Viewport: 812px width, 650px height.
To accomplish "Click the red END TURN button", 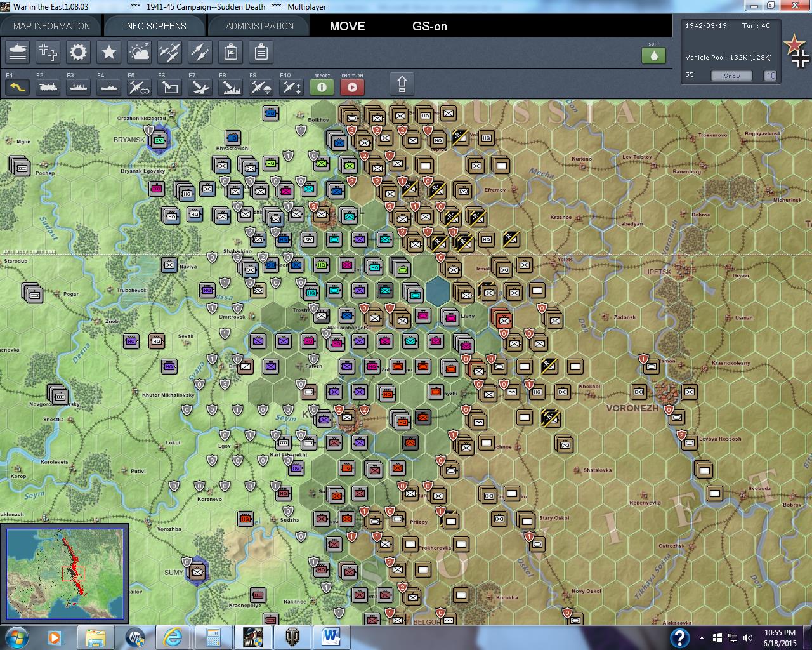I will 352,86.
